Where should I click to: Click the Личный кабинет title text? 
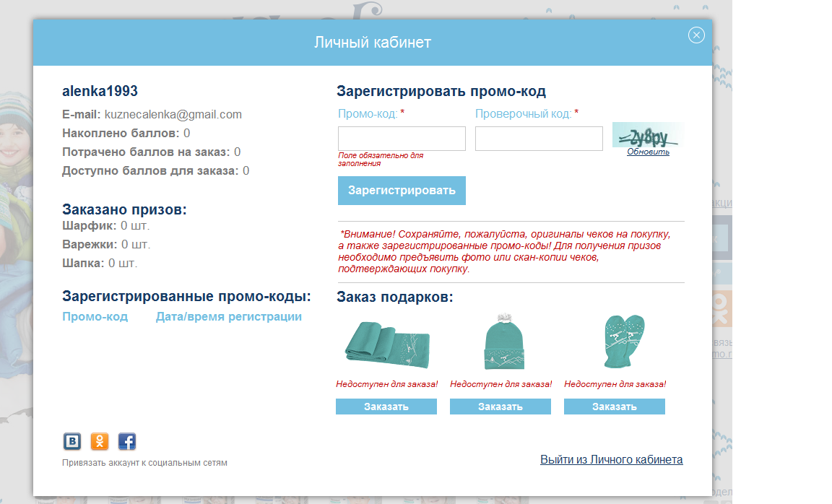click(373, 43)
